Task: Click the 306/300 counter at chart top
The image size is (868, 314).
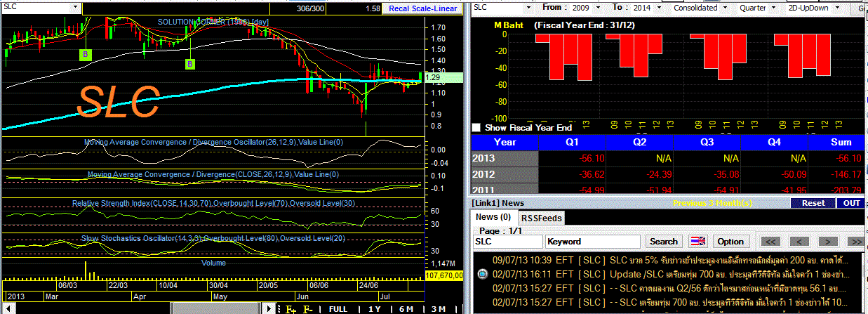Action: pos(312,8)
